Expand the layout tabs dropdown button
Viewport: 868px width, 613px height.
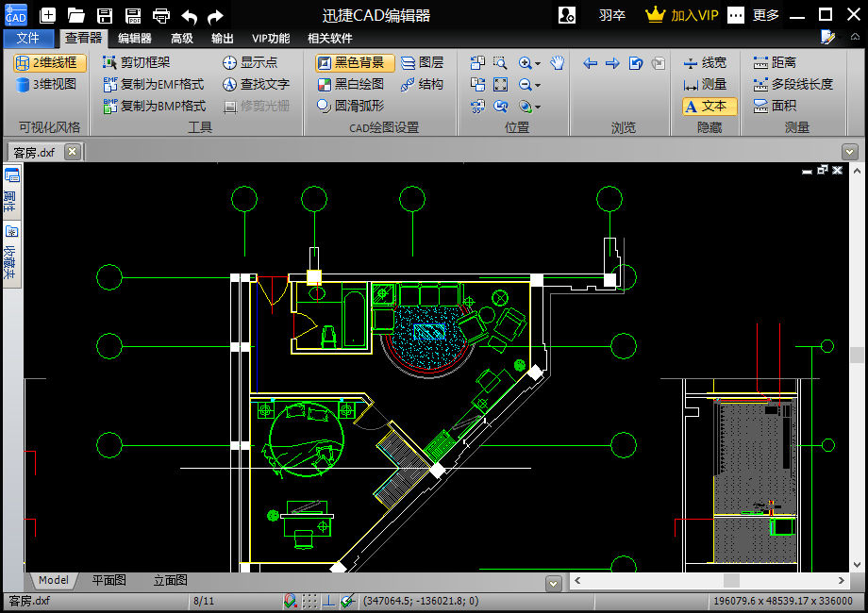click(x=554, y=583)
